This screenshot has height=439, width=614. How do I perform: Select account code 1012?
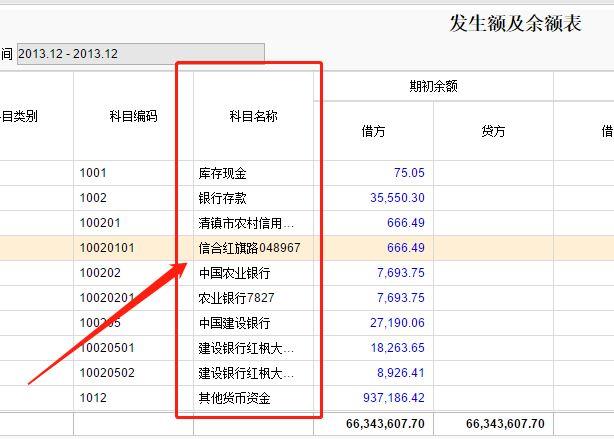[93, 398]
